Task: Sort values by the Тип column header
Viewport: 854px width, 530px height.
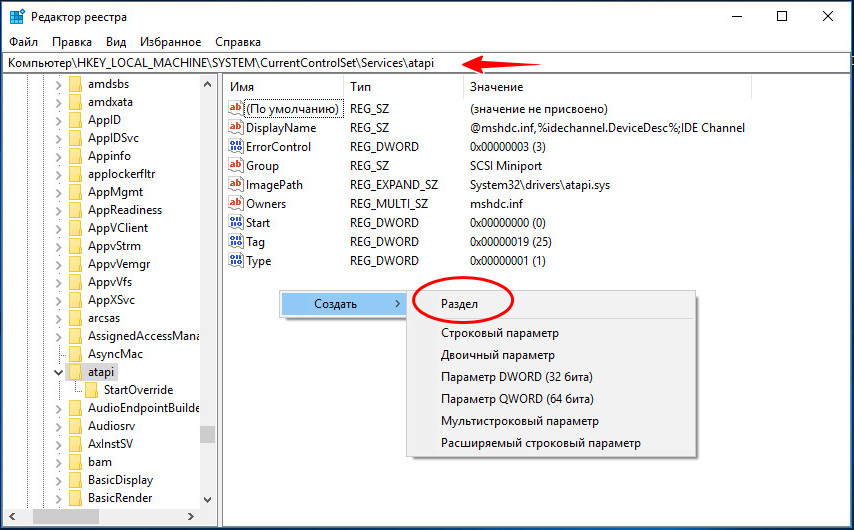Action: tap(404, 87)
